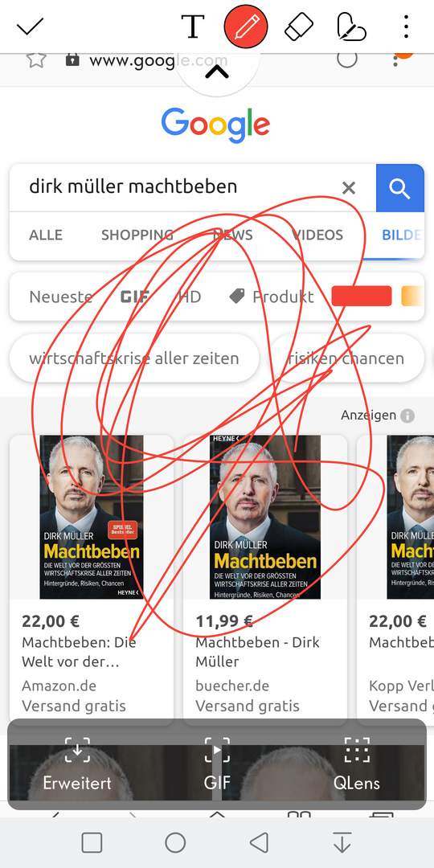This screenshot has height=868, width=434.
Task: Tap the Erweitert capture option
Action: click(77, 764)
